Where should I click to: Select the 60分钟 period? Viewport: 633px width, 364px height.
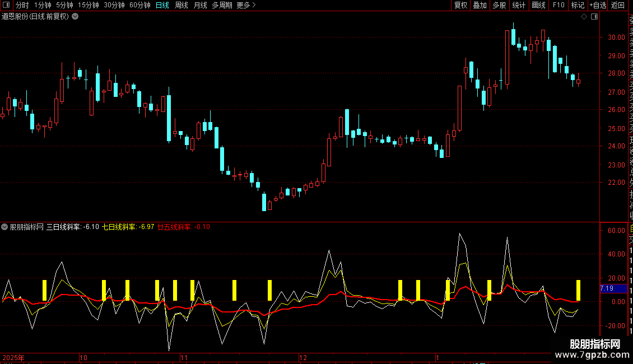139,5
